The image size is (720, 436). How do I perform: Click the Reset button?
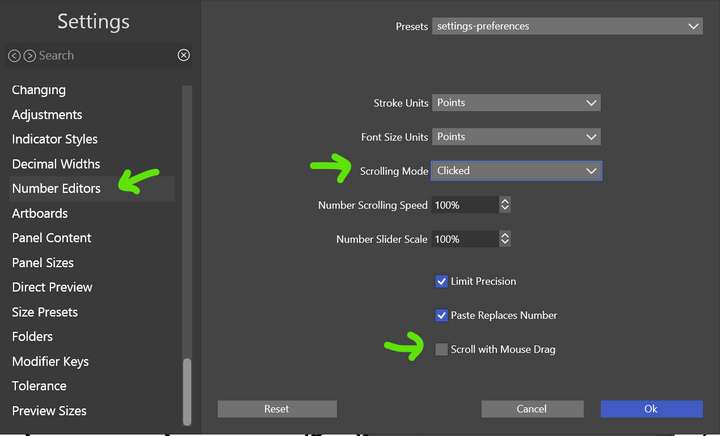coord(277,409)
